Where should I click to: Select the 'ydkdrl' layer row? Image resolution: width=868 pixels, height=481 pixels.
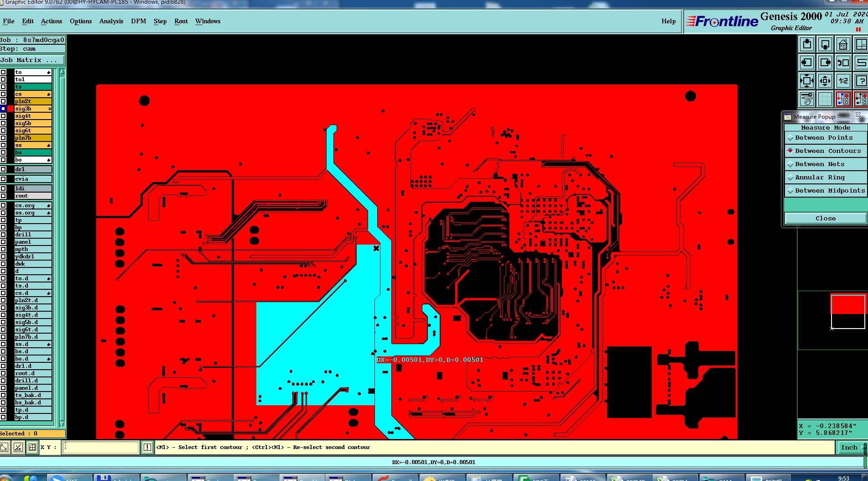pos(33,256)
